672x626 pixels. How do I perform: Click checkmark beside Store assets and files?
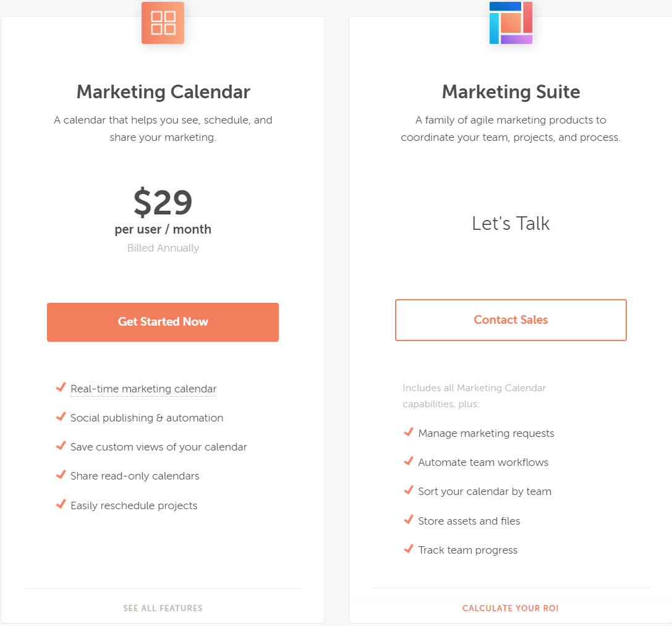(x=409, y=520)
